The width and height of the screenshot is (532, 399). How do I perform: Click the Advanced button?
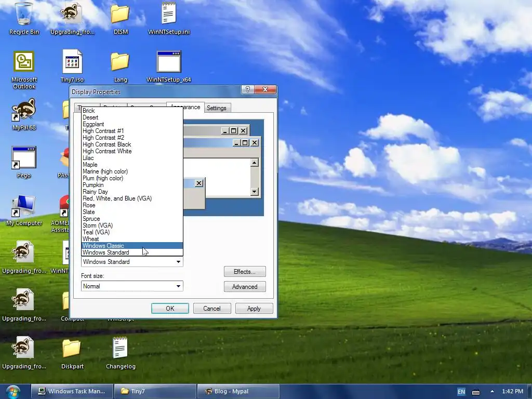click(245, 287)
